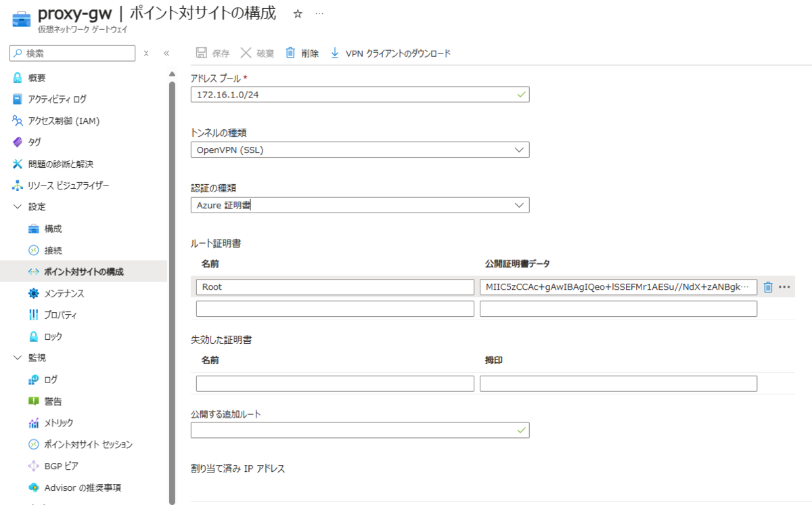
Task: Click the proxy-gw gateway resource icon
Action: tap(22, 18)
